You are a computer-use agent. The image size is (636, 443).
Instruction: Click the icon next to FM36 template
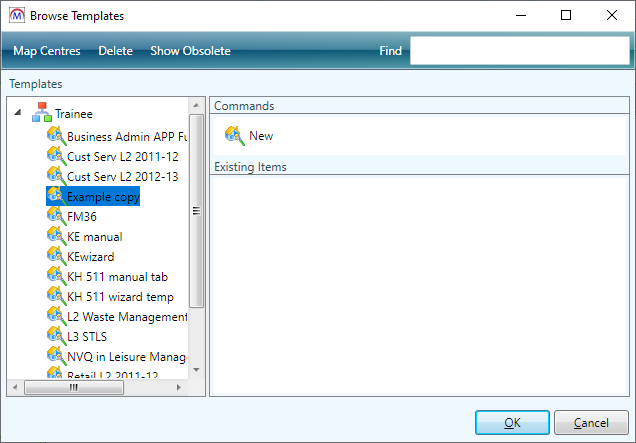(x=55, y=217)
